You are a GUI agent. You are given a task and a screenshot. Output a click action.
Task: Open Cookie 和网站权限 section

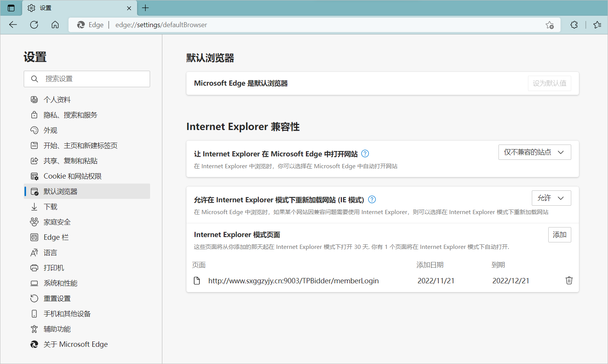(x=87, y=176)
